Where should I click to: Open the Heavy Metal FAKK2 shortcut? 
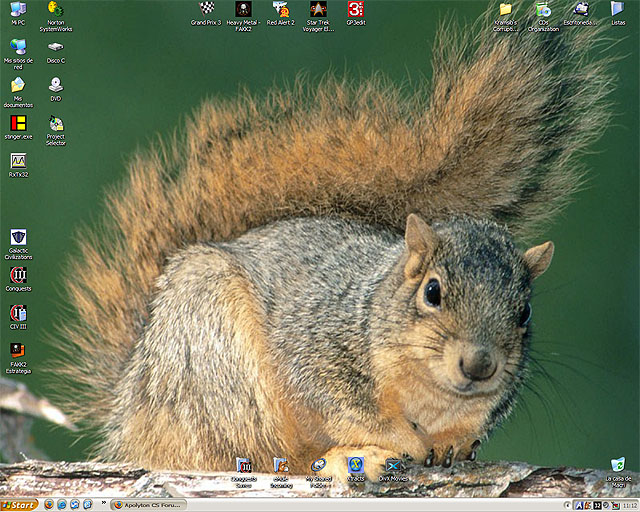(x=243, y=10)
